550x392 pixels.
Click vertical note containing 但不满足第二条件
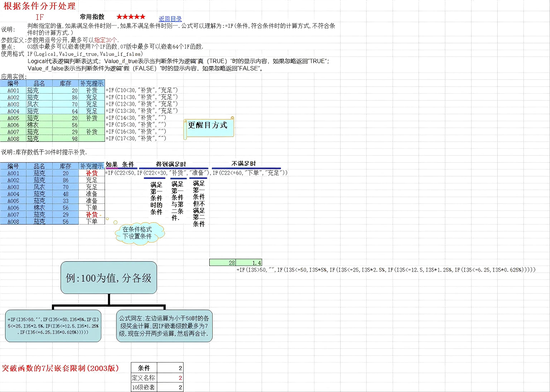pos(199,204)
